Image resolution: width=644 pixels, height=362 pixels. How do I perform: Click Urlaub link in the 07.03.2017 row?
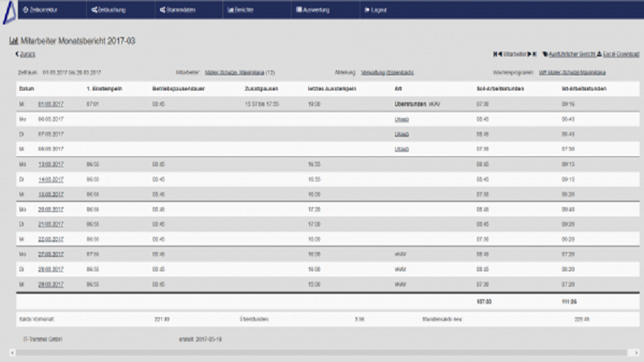click(402, 135)
